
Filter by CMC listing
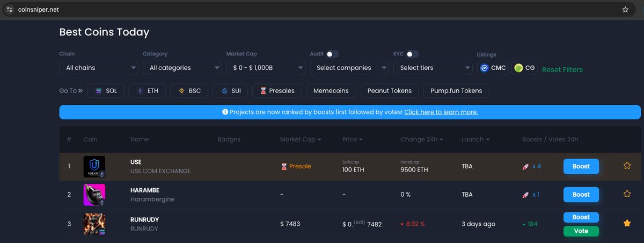[x=493, y=68]
